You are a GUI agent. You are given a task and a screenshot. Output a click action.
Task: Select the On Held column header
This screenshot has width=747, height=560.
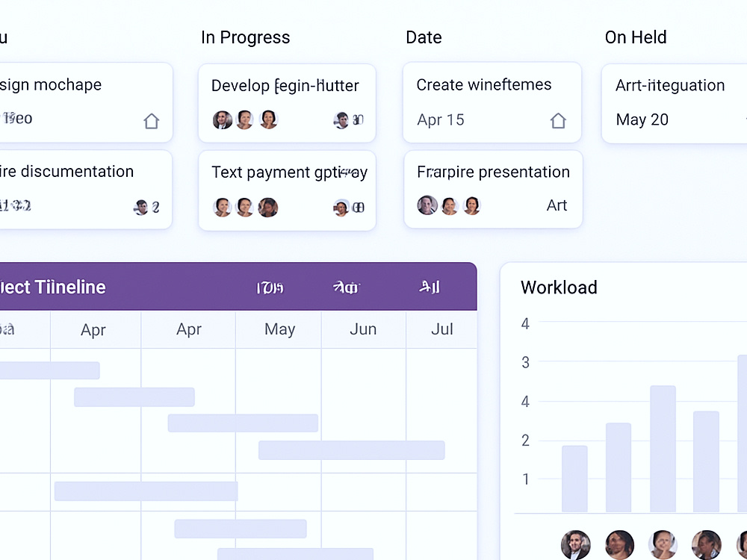[x=636, y=37]
